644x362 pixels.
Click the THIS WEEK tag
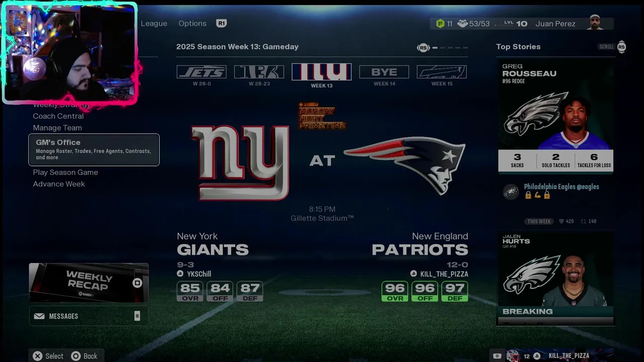tap(539, 221)
